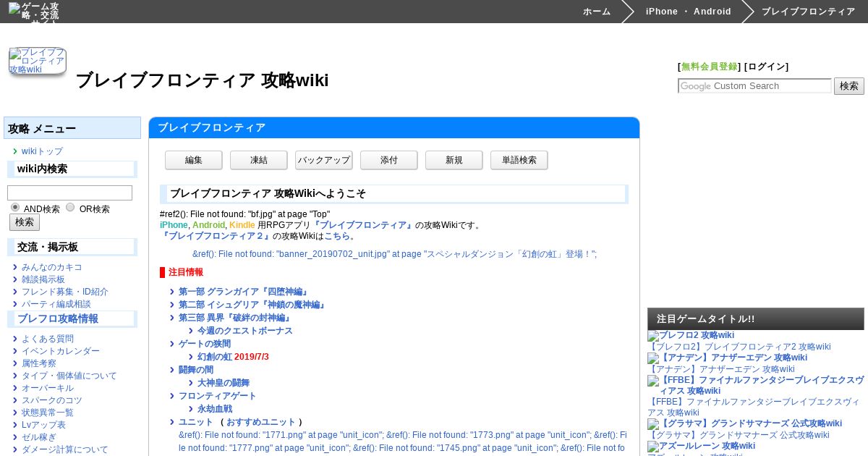Open おすすめユニット link
Viewport: 868px width, 456px height.
pyautogui.click(x=261, y=422)
